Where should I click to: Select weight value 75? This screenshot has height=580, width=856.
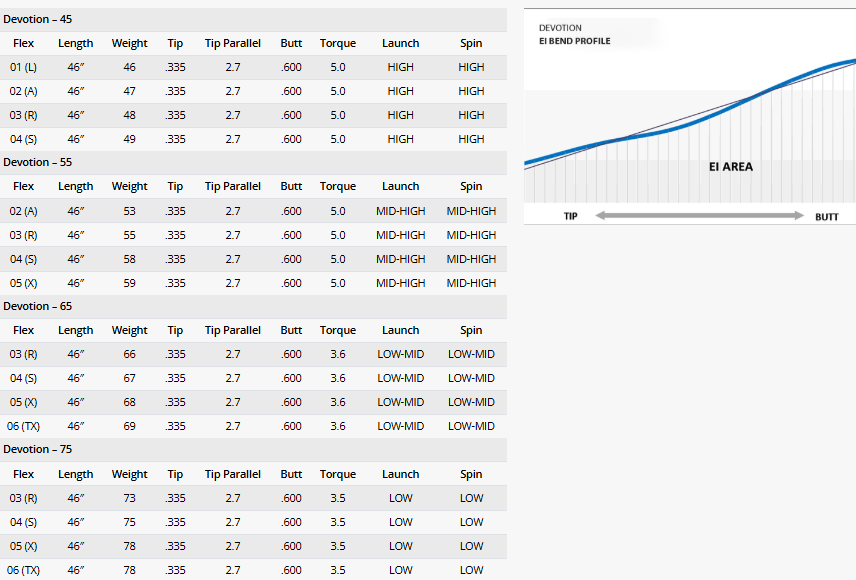pos(129,522)
